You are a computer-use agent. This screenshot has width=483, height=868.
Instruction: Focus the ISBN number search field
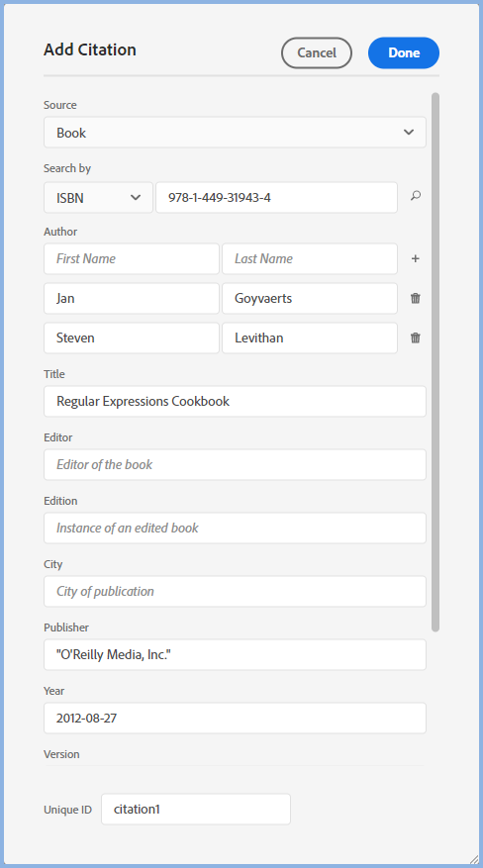pyautogui.click(x=276, y=198)
